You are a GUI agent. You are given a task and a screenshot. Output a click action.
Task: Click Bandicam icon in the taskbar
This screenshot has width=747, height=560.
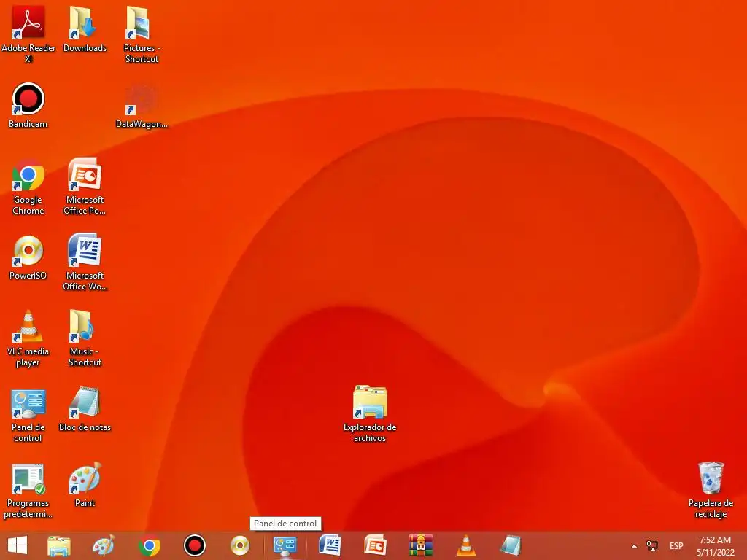[194, 545]
